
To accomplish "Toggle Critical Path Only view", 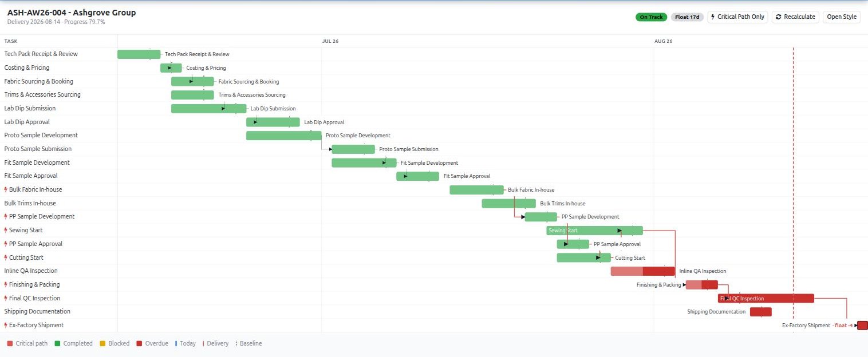I will 737,17.
